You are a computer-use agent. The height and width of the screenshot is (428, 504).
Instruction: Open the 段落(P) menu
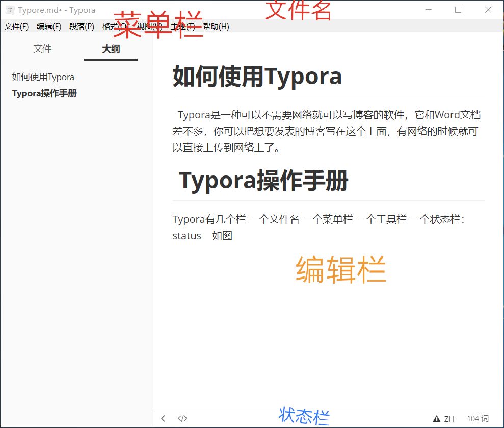(x=82, y=27)
